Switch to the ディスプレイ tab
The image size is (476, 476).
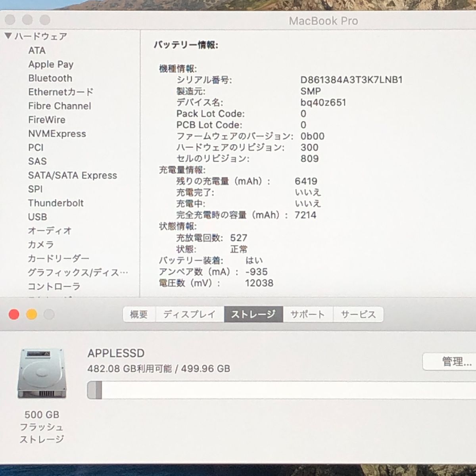click(190, 314)
